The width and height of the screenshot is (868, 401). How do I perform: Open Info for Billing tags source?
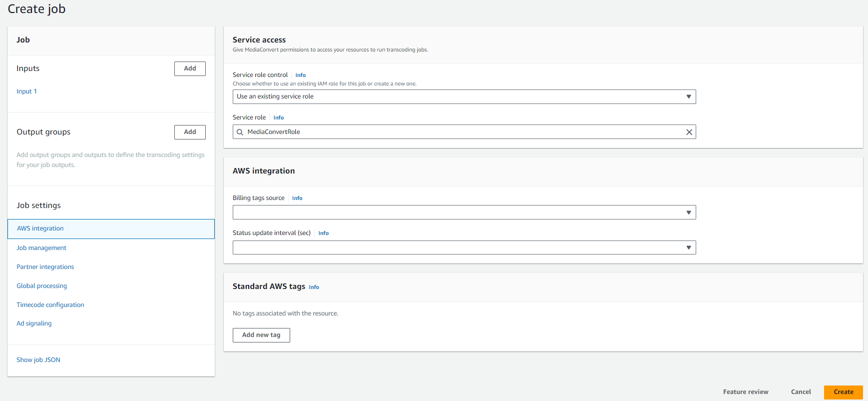coord(297,198)
